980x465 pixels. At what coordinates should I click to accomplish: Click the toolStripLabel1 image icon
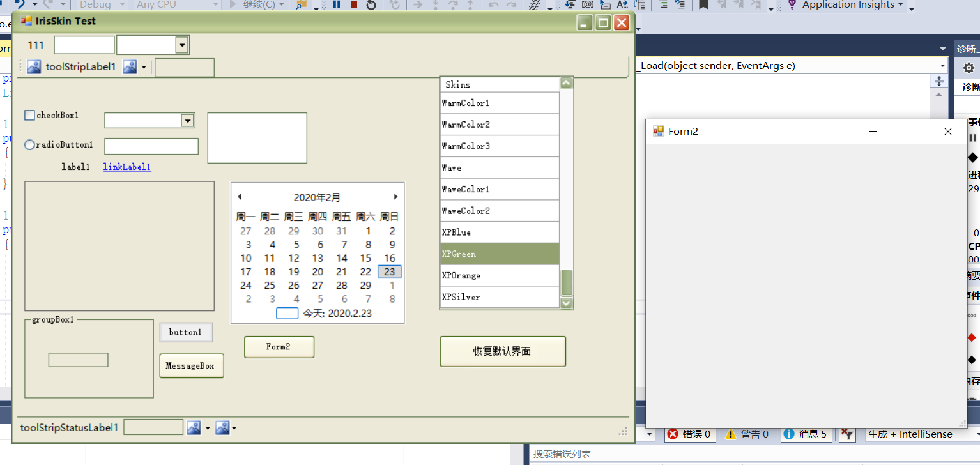[x=33, y=66]
